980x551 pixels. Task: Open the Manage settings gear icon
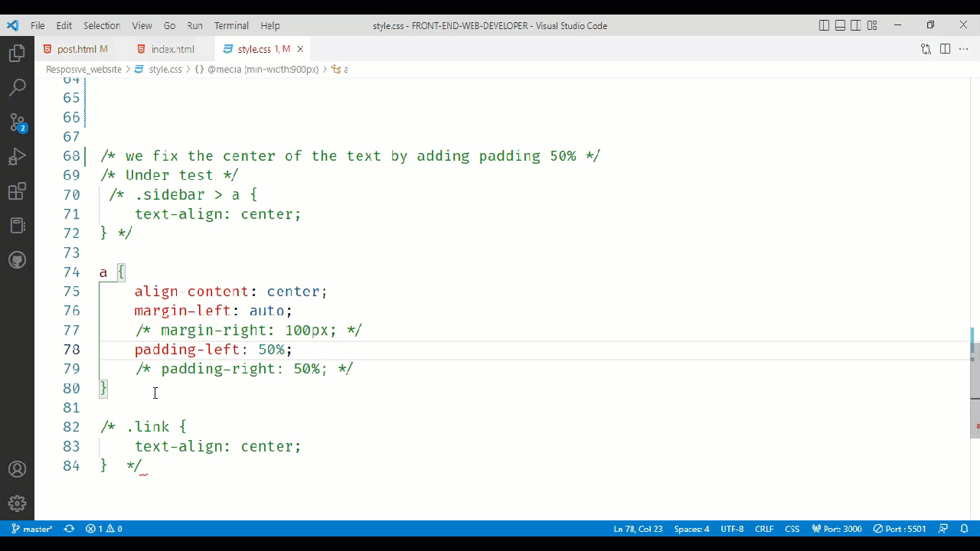(17, 503)
